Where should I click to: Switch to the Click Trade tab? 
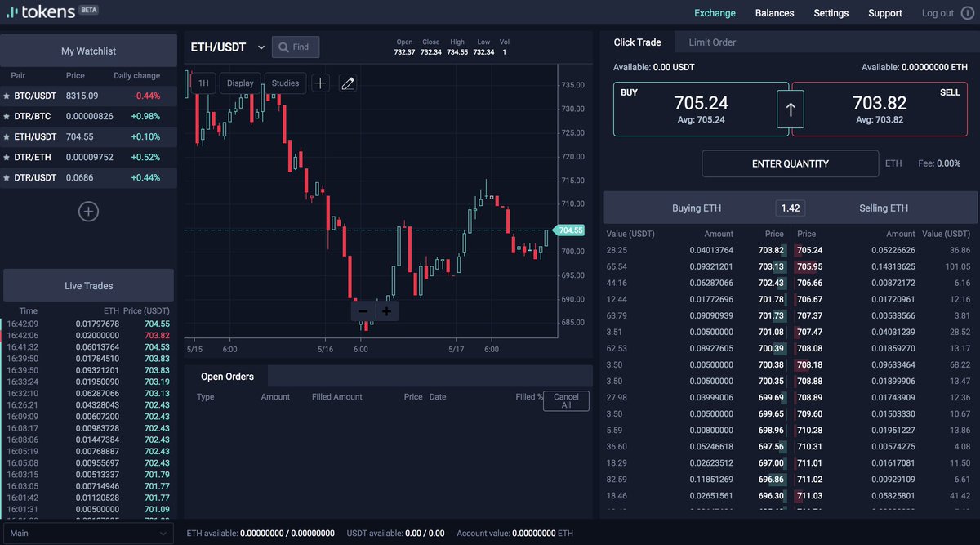click(637, 42)
